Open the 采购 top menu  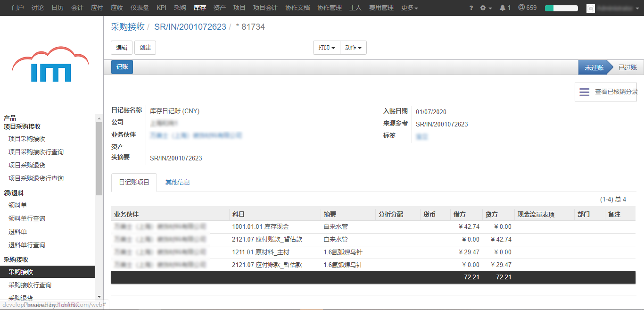[180, 8]
